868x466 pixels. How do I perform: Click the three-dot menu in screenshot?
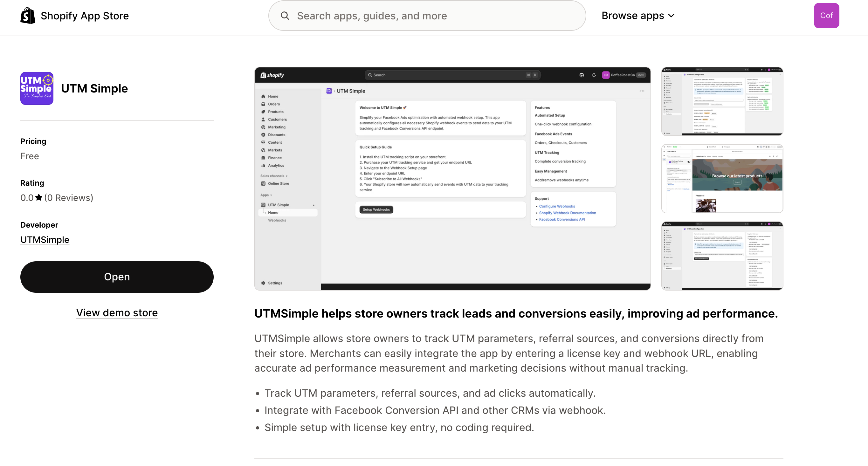pos(642,91)
